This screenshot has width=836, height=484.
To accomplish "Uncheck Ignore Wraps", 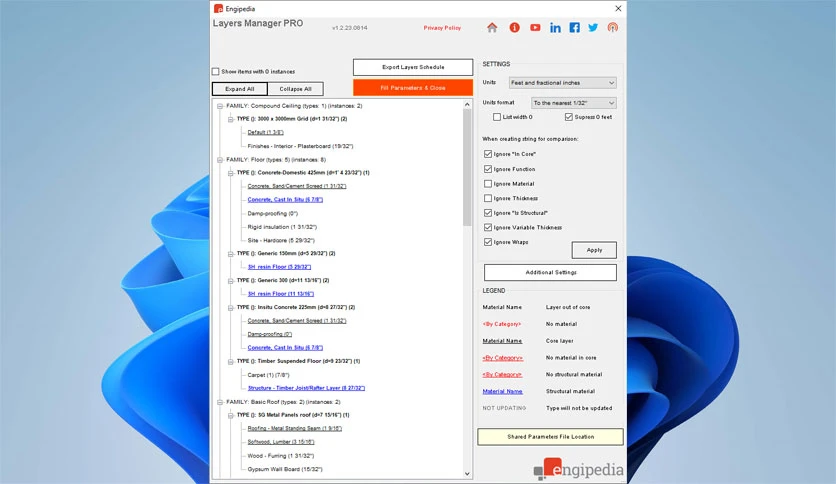I will 487,242.
